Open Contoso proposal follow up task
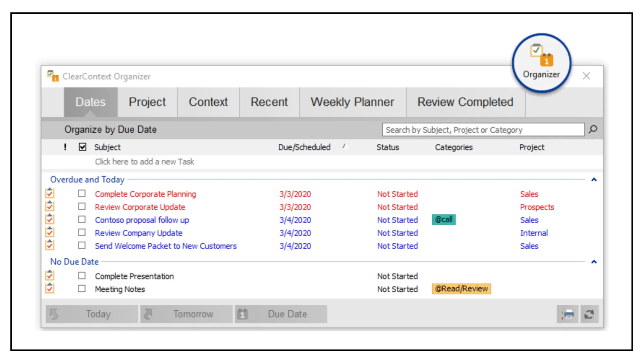The height and width of the screenshot is (362, 644). coord(142,220)
